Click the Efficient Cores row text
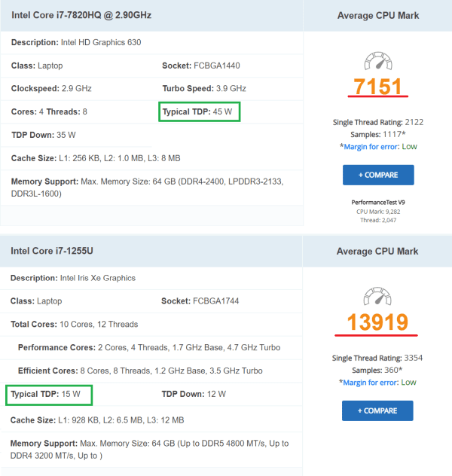 (x=140, y=371)
